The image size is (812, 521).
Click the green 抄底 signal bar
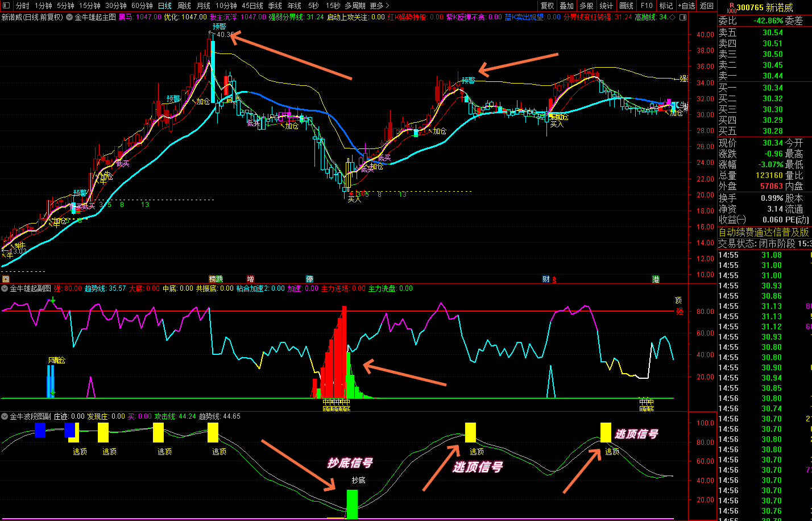tap(352, 504)
